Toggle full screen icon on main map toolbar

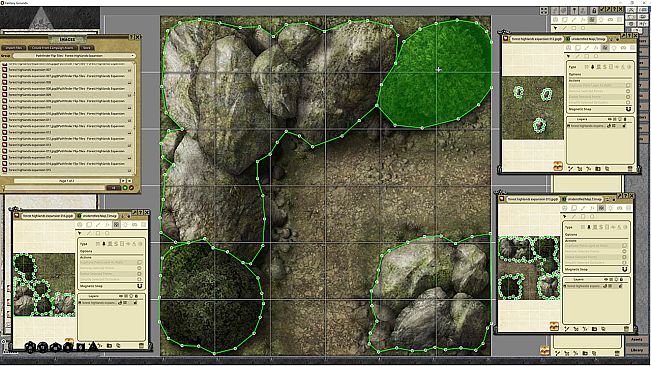pyautogui.click(x=544, y=10)
